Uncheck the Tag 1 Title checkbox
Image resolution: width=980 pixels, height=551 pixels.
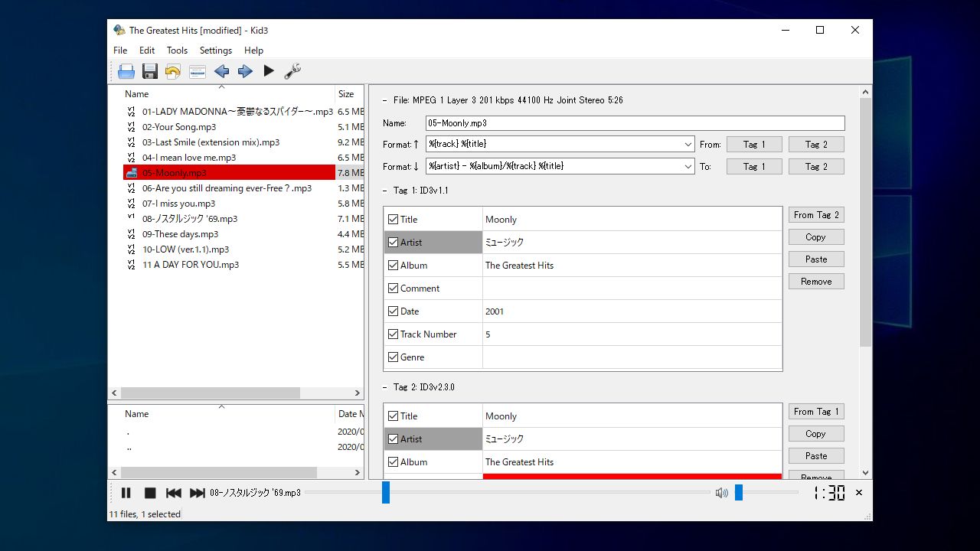394,219
